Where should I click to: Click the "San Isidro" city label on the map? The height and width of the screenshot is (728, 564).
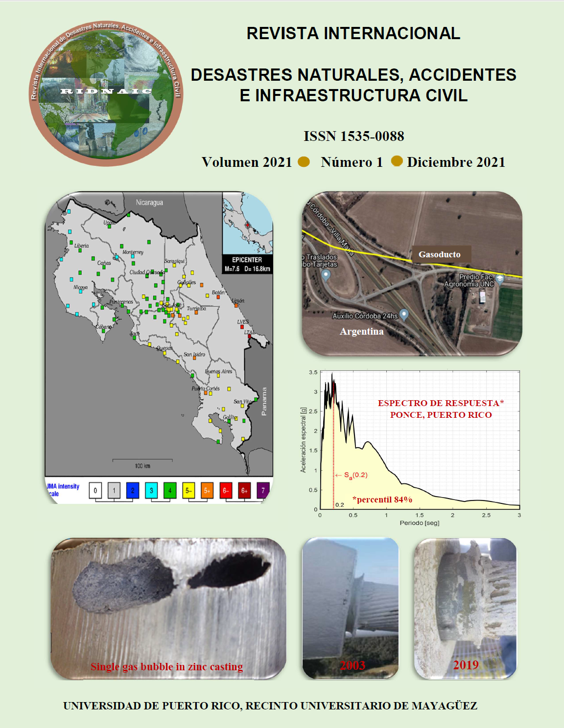[194, 354]
